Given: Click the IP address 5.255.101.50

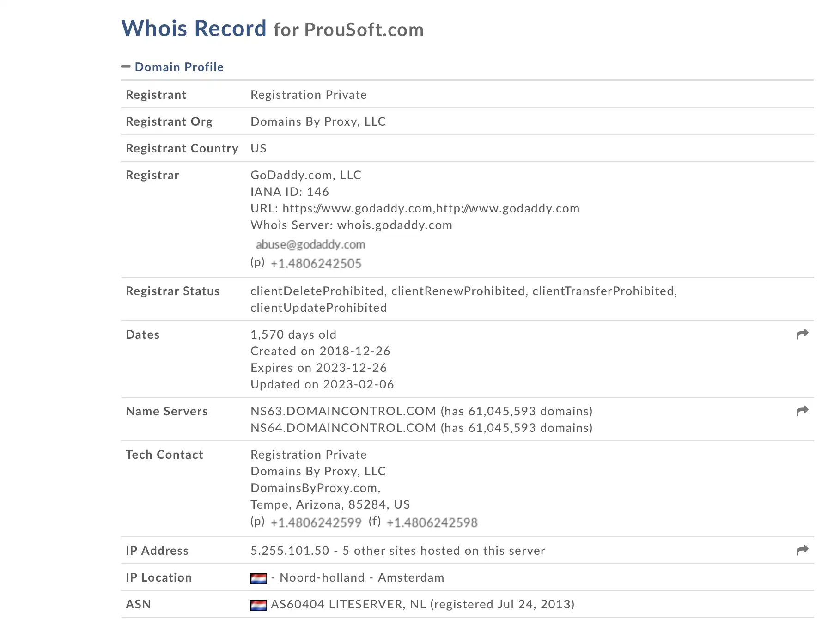Looking at the screenshot, I should 290,551.
